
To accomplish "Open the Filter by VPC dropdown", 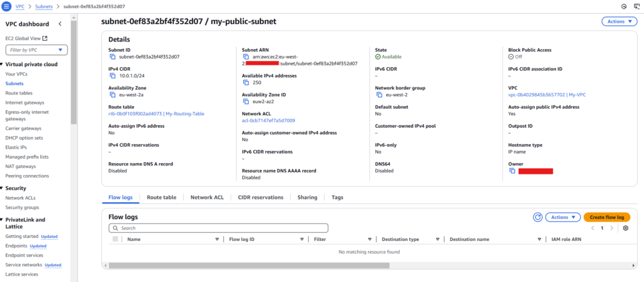I will point(36,50).
